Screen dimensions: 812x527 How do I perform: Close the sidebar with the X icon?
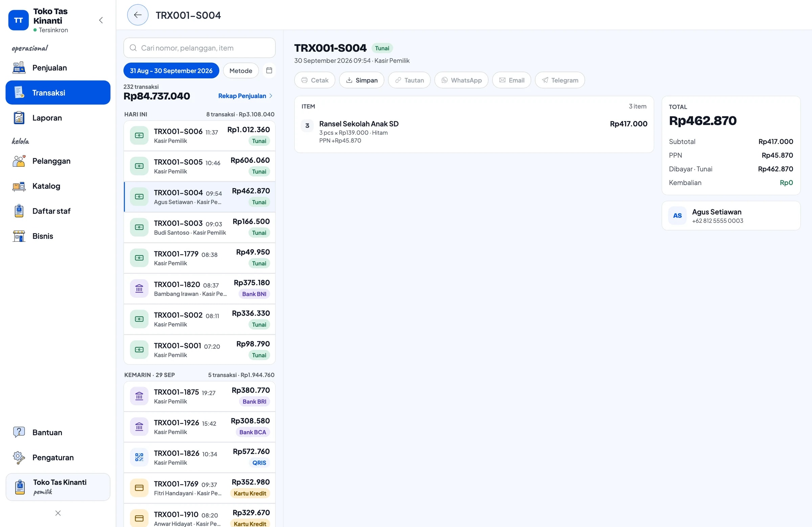pos(58,513)
